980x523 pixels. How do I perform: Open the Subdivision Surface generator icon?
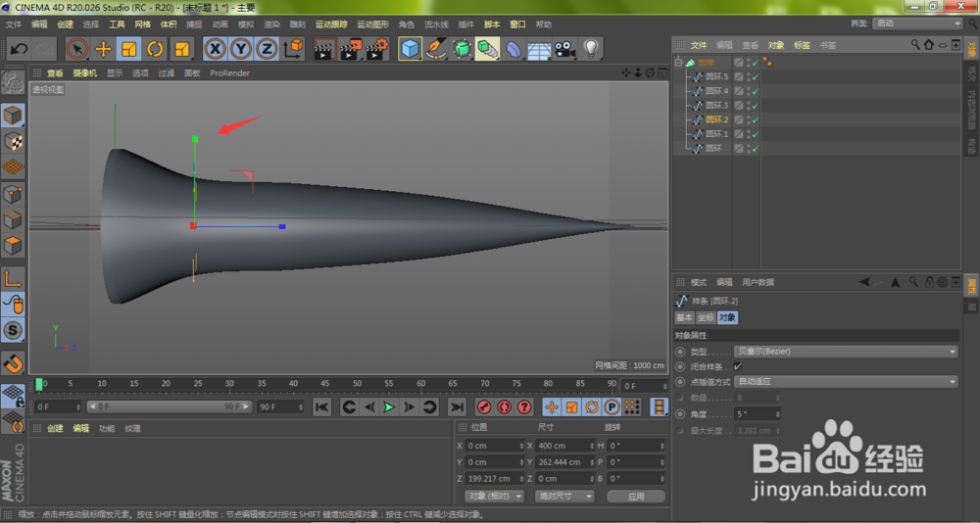462,49
